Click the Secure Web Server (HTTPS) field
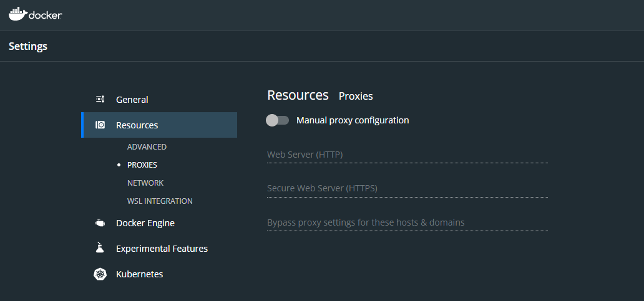 (x=407, y=189)
